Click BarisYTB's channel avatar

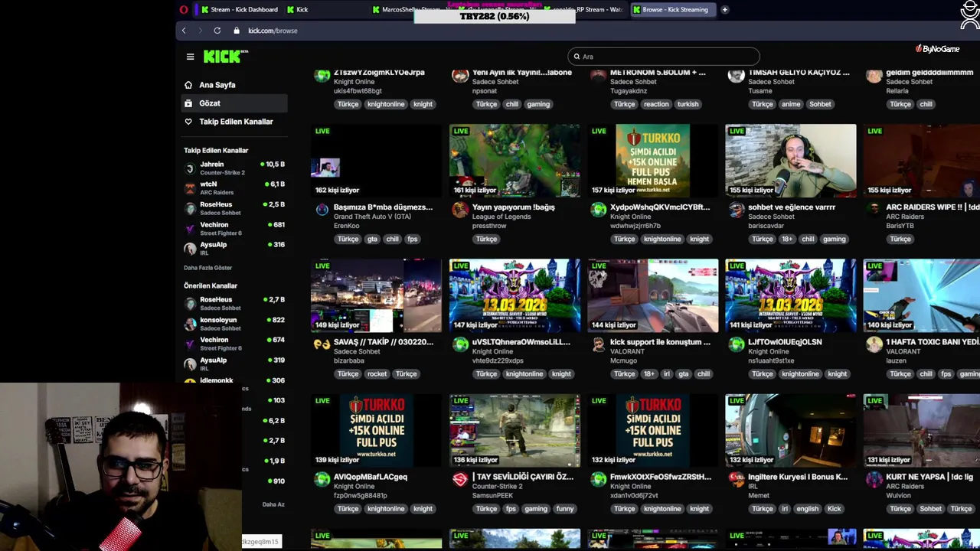pyautogui.click(x=874, y=210)
